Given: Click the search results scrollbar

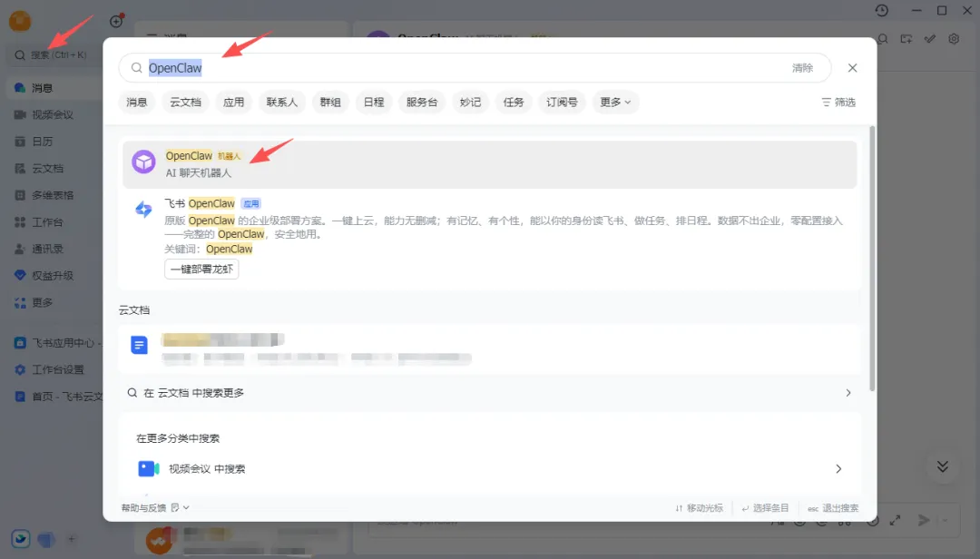Looking at the screenshot, I should 872,259.
